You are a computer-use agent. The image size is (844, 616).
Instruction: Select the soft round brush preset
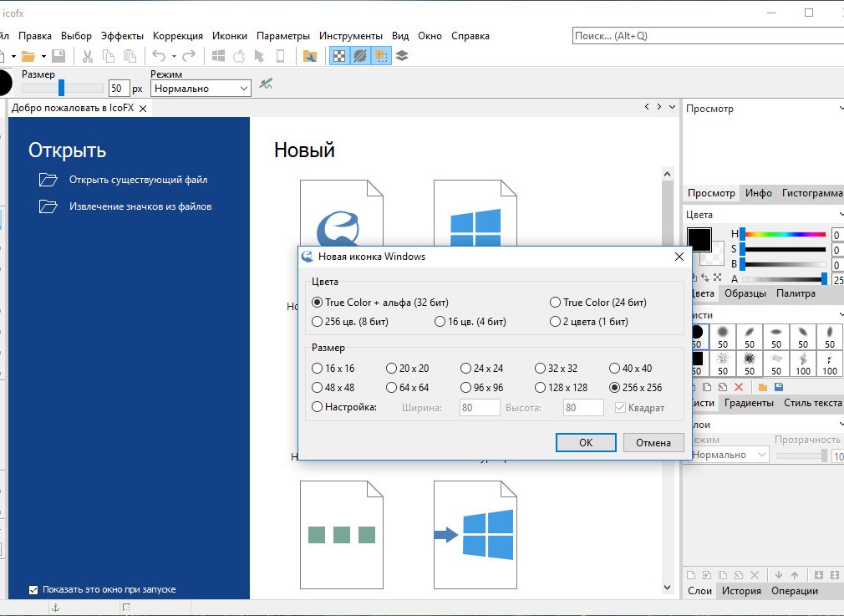pos(723,337)
